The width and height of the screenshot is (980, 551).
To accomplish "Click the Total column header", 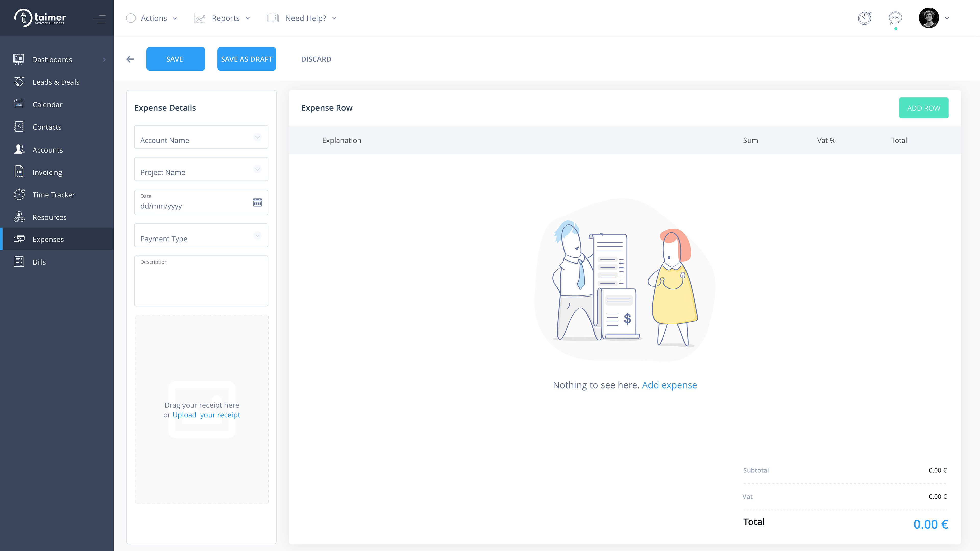I will tap(899, 140).
